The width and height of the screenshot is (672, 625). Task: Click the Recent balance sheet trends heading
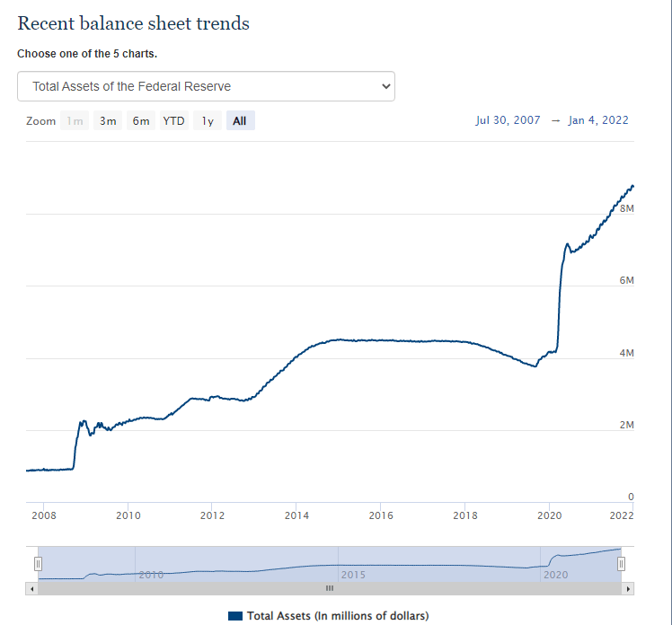134,23
